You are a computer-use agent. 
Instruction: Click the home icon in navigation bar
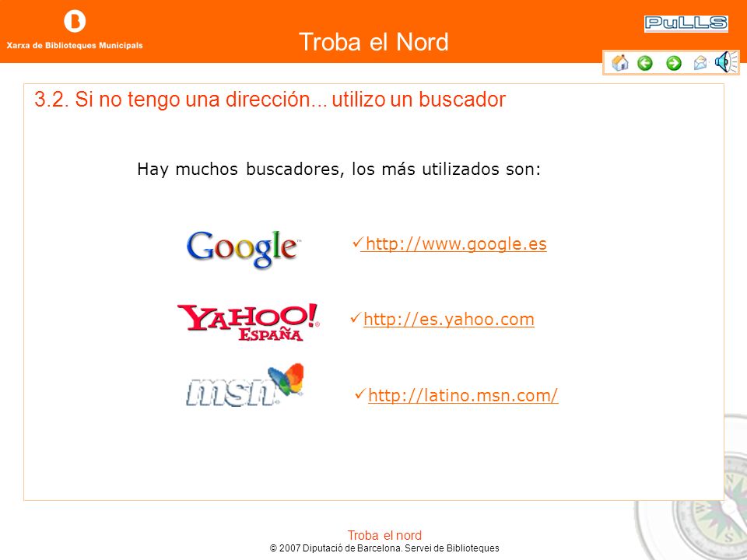620,63
